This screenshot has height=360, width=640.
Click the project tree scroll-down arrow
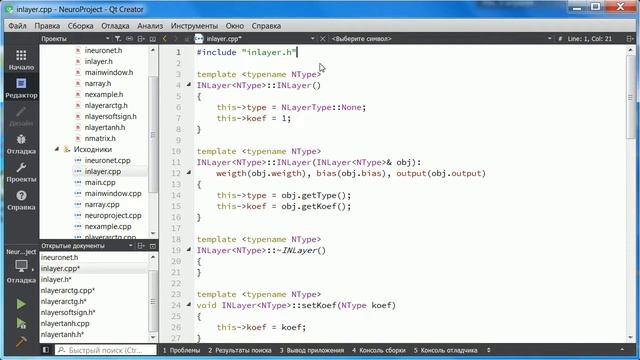tap(153, 233)
